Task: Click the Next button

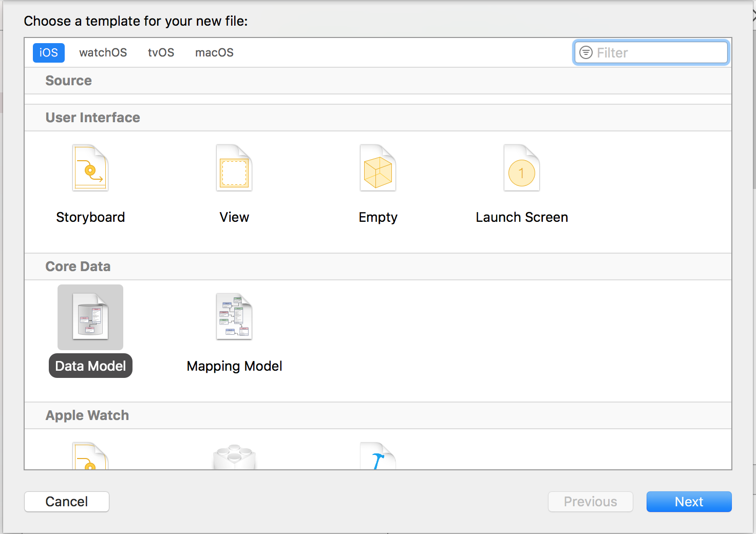Action: click(689, 502)
